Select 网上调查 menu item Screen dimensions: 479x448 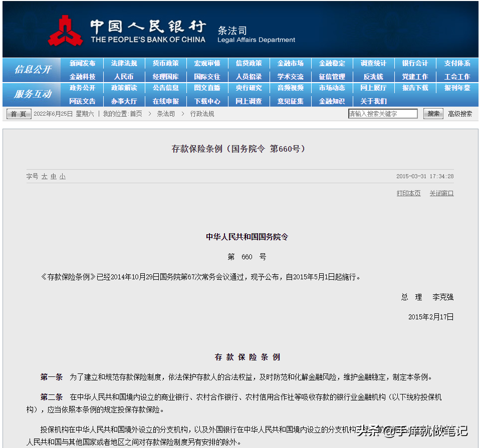coord(249,101)
